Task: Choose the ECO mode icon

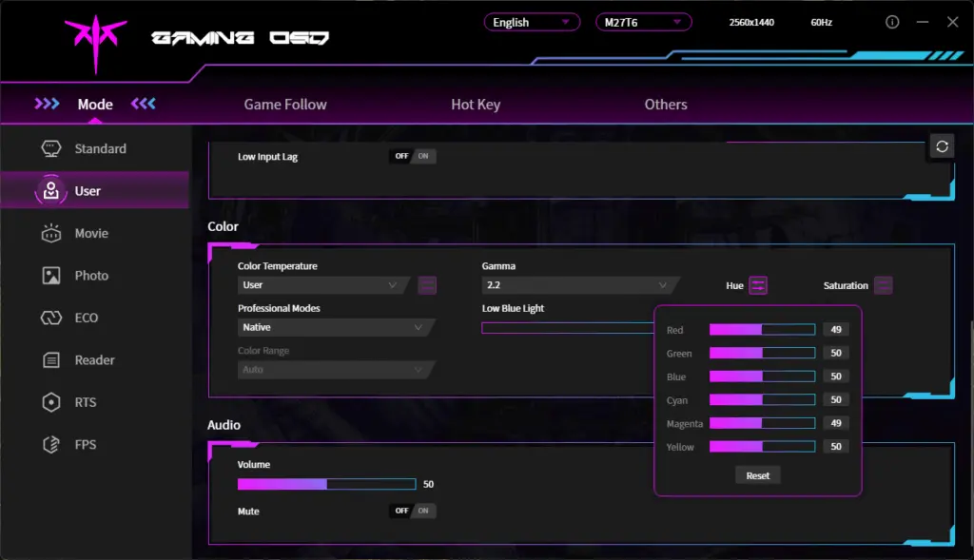Action: tap(51, 318)
